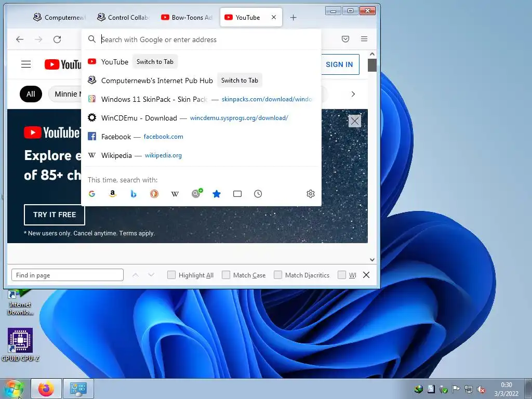Switch to the Computernewb tab
This screenshot has height=399, width=532.
59,17
